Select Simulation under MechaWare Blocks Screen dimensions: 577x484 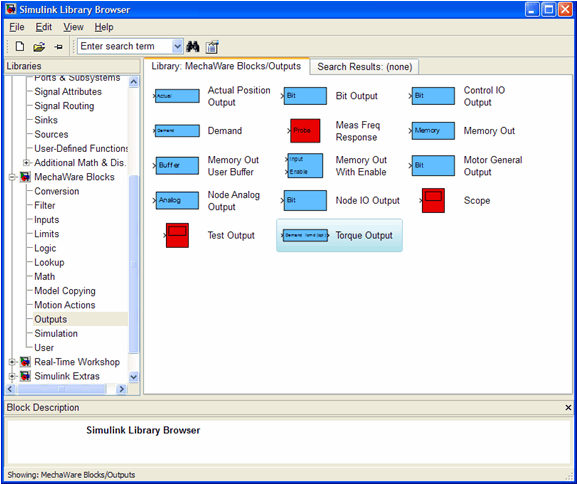coord(56,333)
